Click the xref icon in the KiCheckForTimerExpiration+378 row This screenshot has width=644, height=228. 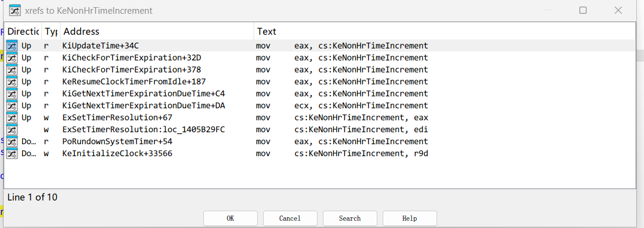[x=12, y=69]
